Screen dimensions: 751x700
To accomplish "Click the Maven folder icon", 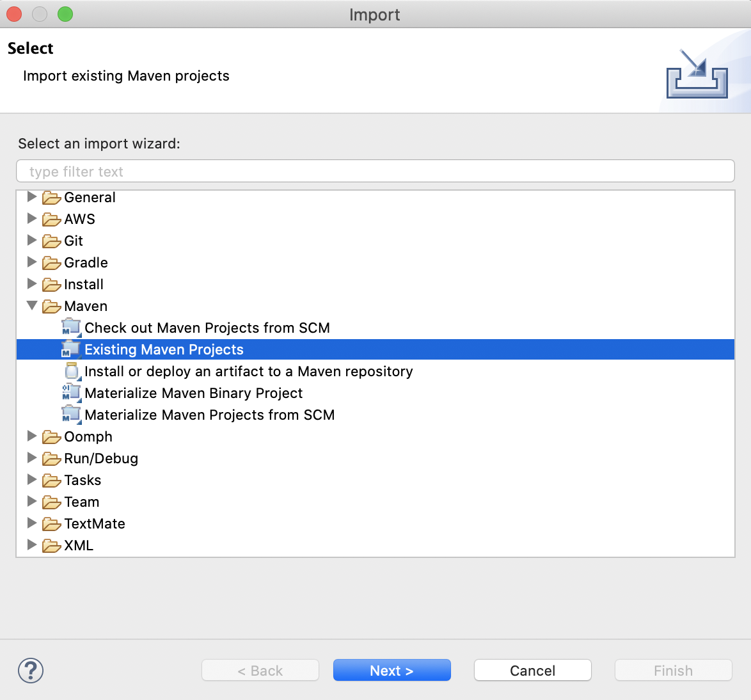I will pos(51,306).
